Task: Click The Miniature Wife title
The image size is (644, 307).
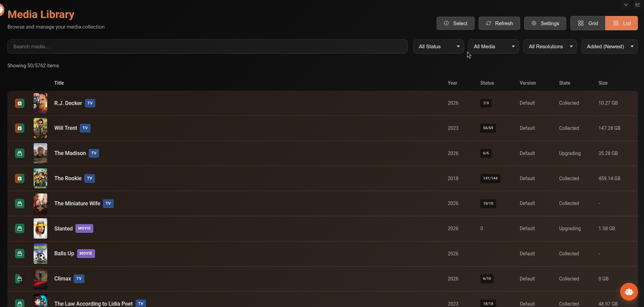Action: pyautogui.click(x=77, y=203)
